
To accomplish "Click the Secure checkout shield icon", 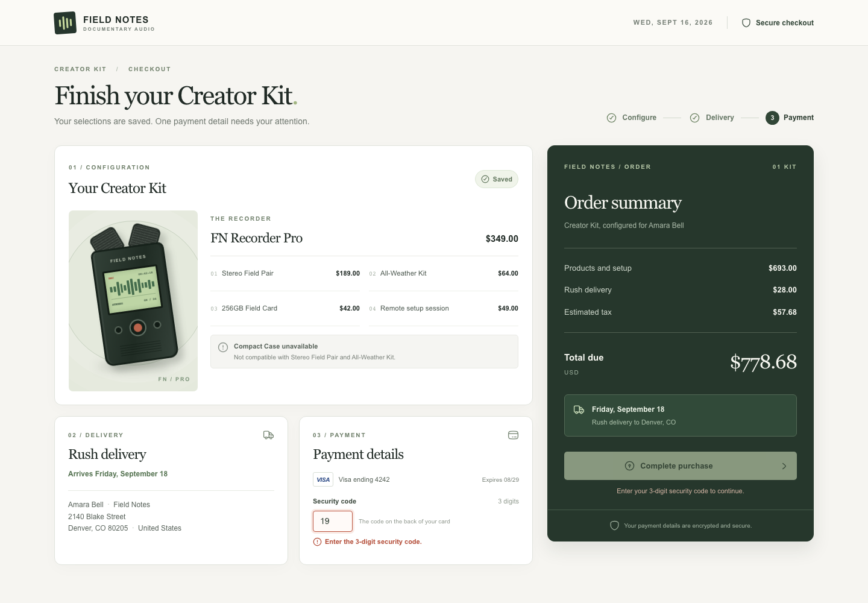I will [x=746, y=23].
